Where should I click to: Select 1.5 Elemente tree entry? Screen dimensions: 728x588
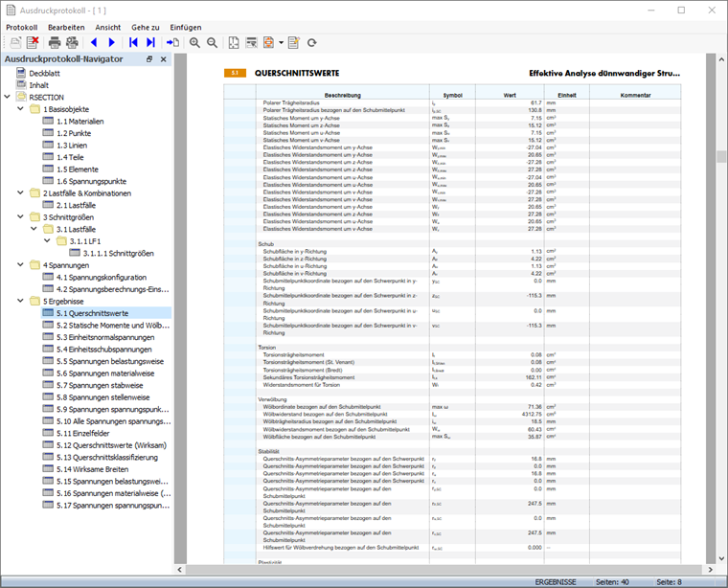pos(78,170)
